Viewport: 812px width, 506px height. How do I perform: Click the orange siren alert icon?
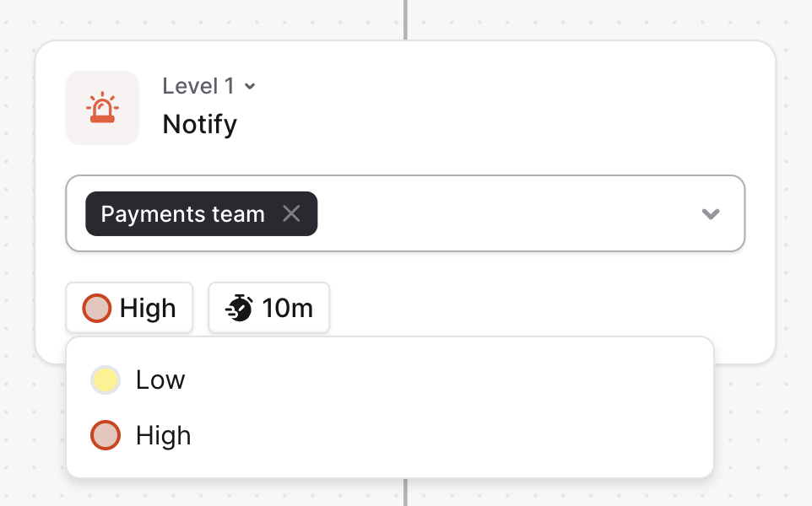[x=102, y=108]
